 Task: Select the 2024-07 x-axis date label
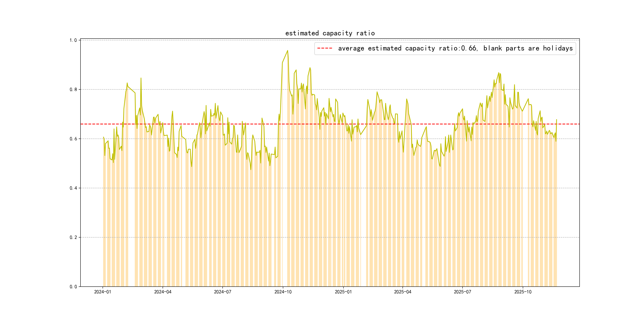click(222, 292)
